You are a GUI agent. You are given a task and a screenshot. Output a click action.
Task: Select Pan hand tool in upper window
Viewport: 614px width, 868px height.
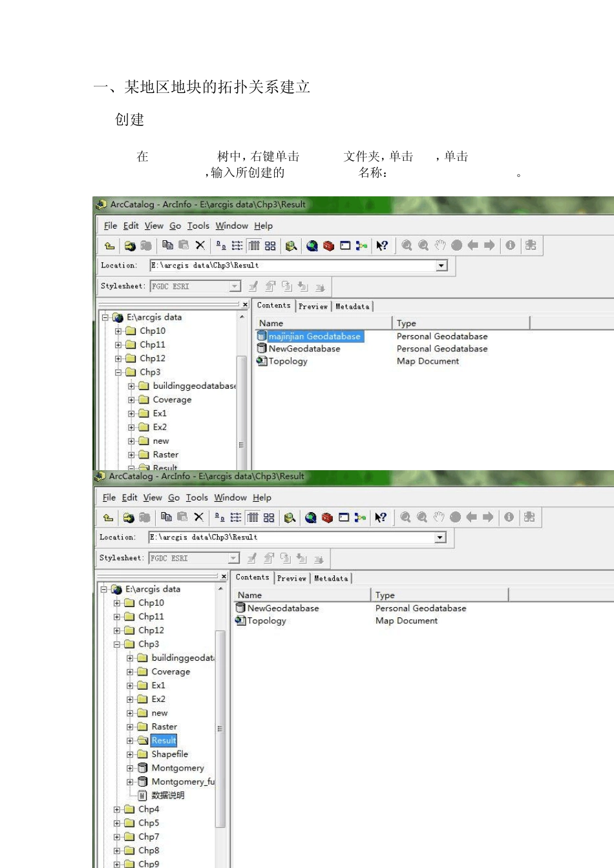click(x=440, y=245)
